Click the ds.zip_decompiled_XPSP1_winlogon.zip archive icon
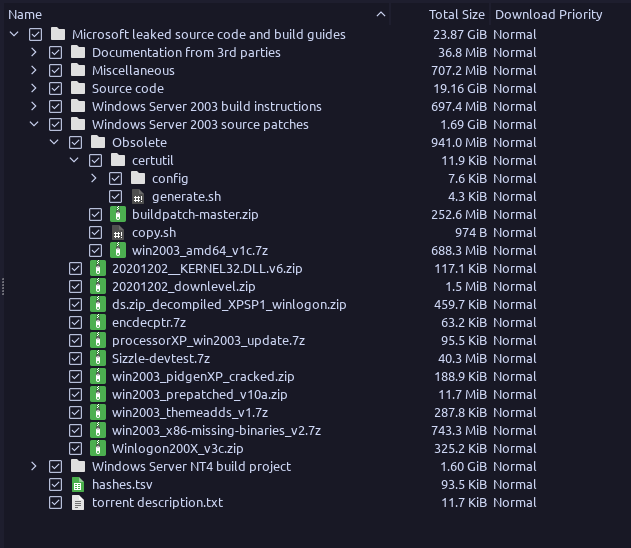Viewport: 631px width, 548px height. point(98,304)
